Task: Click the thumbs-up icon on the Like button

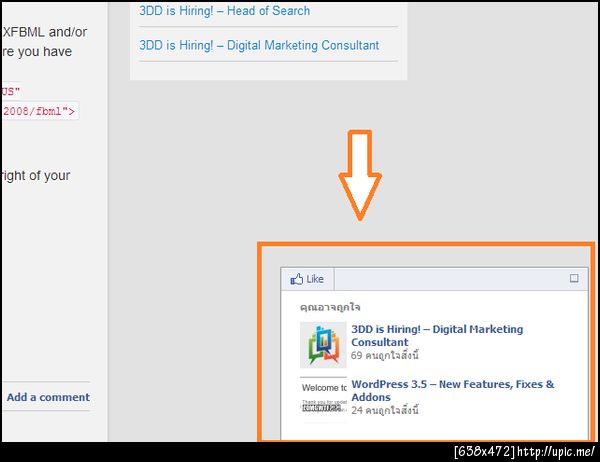Action: click(297, 279)
